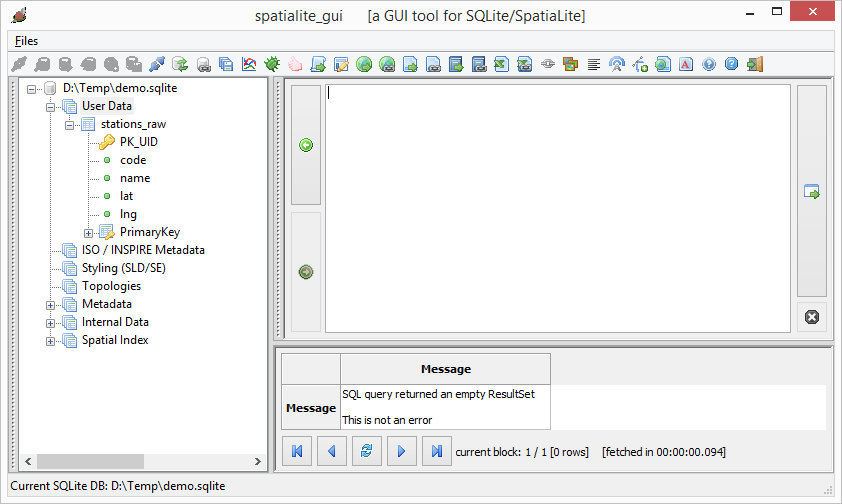Screen dimensions: 842x504
Task: Click inside the SQL query text area
Action: [x=558, y=208]
